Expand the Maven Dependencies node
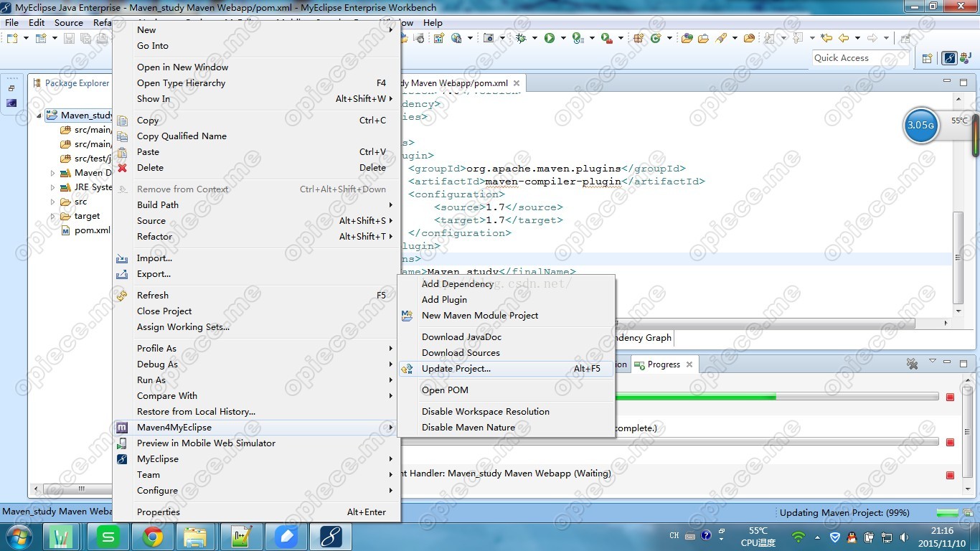980x551 pixels. click(52, 173)
